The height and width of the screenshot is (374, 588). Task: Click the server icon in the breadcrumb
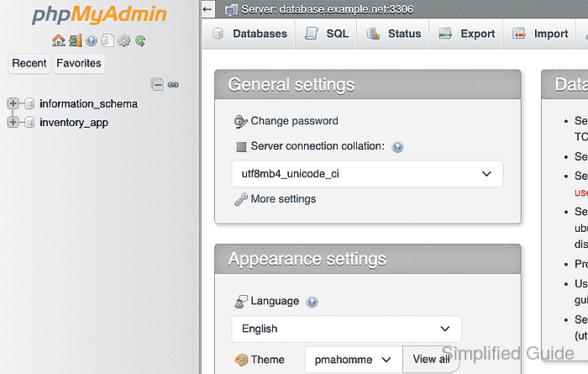pos(231,9)
